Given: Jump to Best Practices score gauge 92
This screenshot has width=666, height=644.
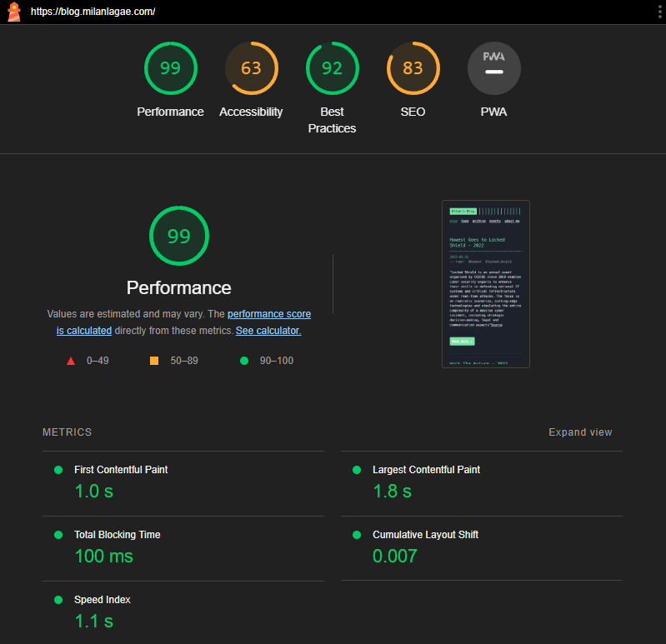Looking at the screenshot, I should click(x=332, y=68).
